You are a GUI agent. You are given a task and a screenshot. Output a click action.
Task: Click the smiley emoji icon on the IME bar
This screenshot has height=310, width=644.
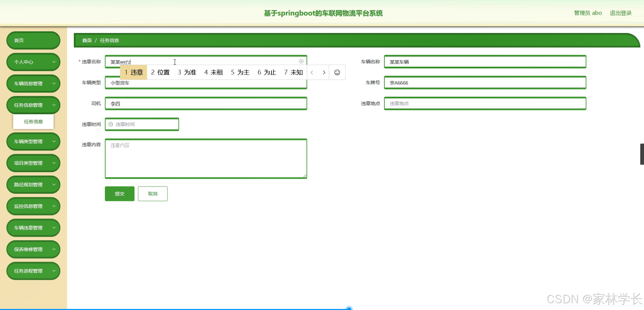click(337, 72)
